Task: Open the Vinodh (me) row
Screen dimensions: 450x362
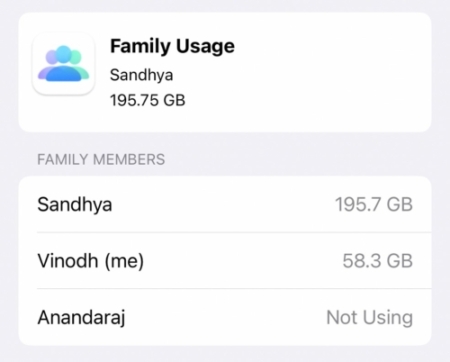Action: pyautogui.click(x=225, y=261)
